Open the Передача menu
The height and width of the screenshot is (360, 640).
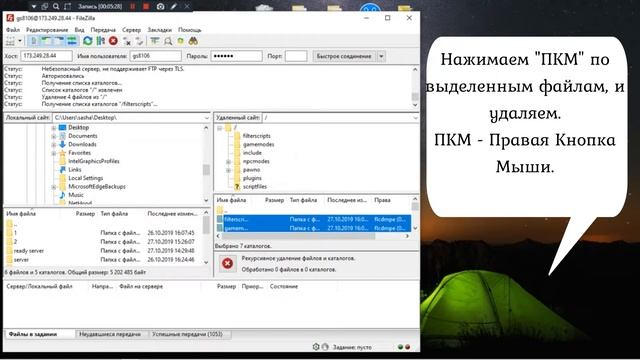pyautogui.click(x=103, y=30)
